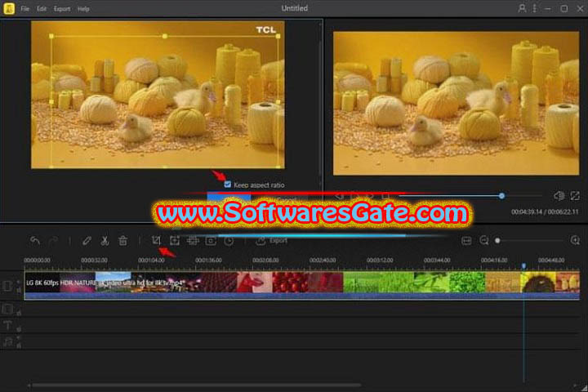Viewport: 588px width, 392px height.
Task: Click the Zoom tool beside Crop
Action: click(175, 240)
